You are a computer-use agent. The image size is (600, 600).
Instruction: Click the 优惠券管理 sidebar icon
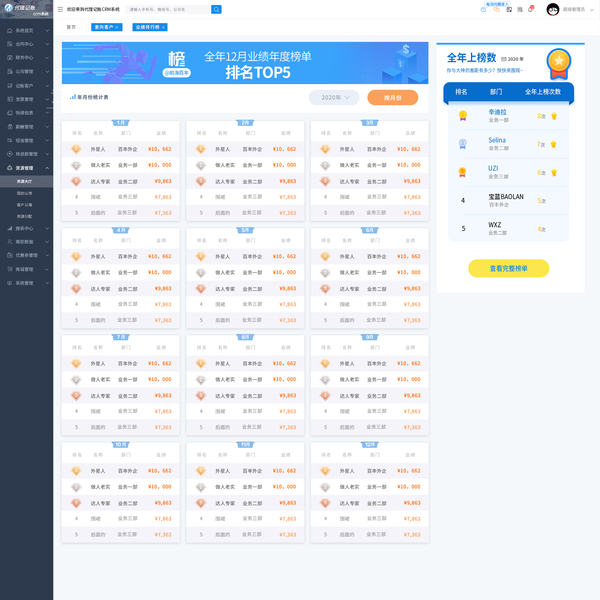point(10,255)
